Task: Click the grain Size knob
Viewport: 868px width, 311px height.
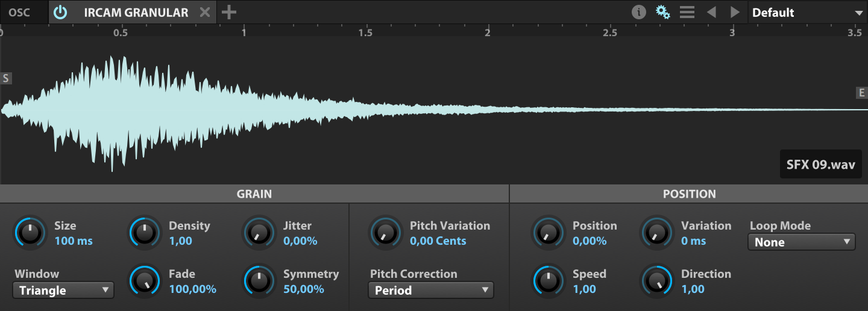Action: coord(30,233)
